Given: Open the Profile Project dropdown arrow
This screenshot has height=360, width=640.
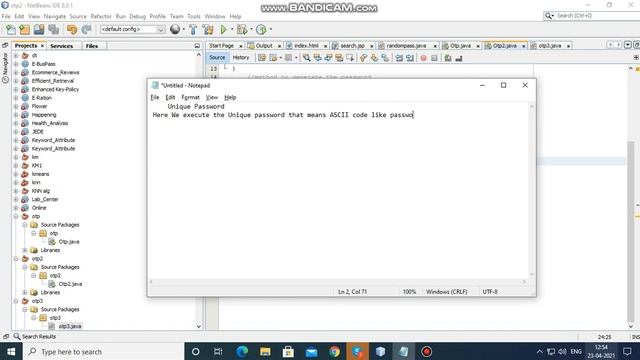Looking at the screenshot, I should [x=270, y=29].
